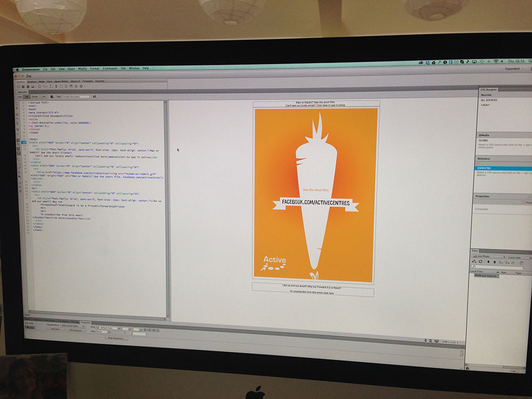Open the Targeted Rule dropdown

tap(72, 326)
